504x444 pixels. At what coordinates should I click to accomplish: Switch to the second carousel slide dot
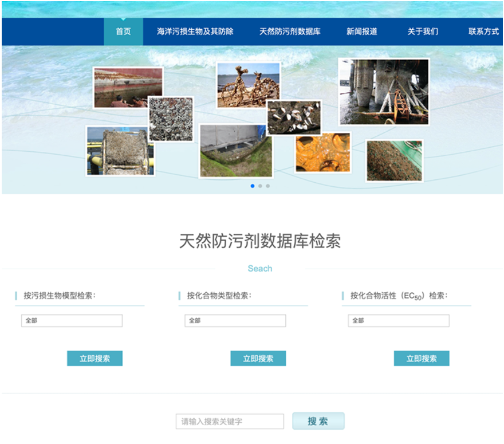tap(260, 186)
